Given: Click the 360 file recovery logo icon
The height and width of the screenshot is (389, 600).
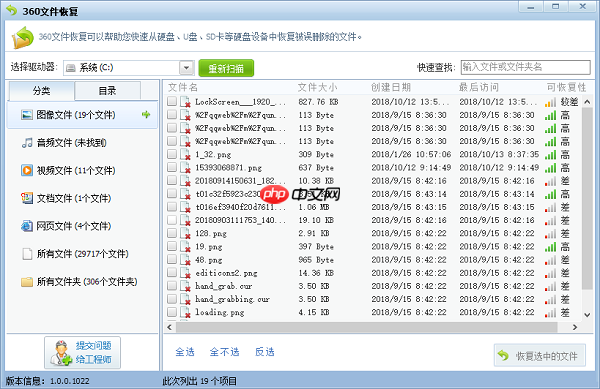Looking at the screenshot, I should 23,37.
